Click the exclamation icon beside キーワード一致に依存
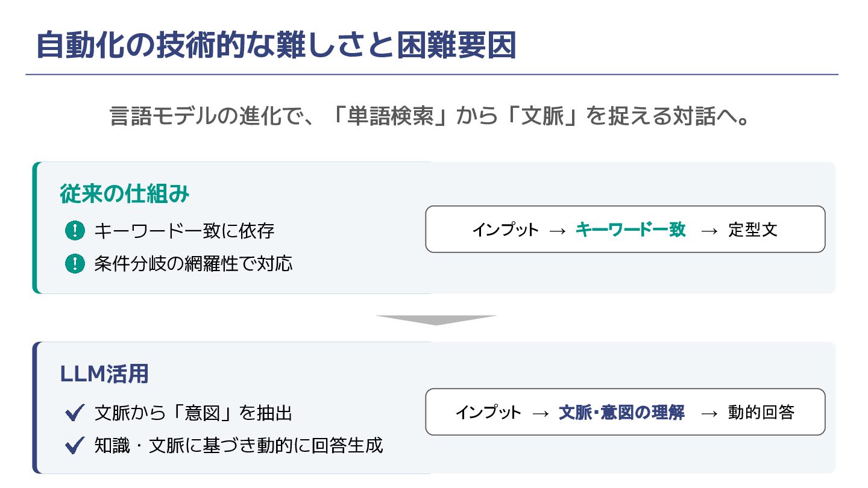868x488 pixels. tap(75, 230)
